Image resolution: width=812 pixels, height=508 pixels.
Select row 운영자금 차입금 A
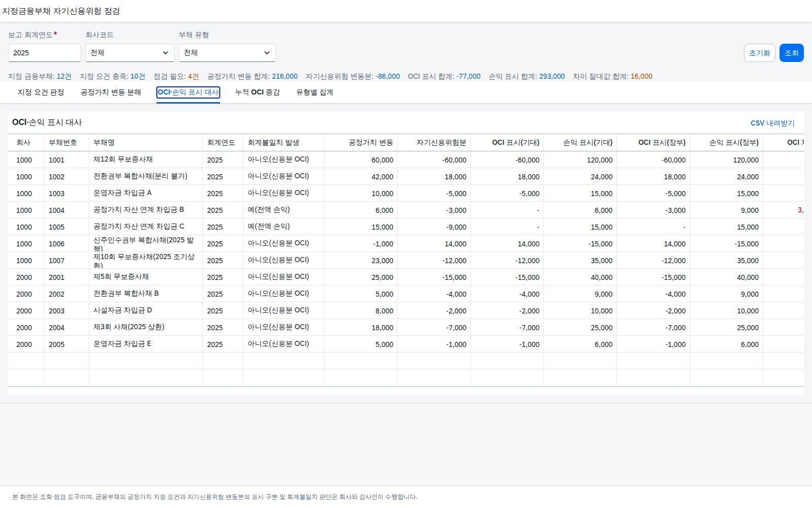(x=406, y=193)
